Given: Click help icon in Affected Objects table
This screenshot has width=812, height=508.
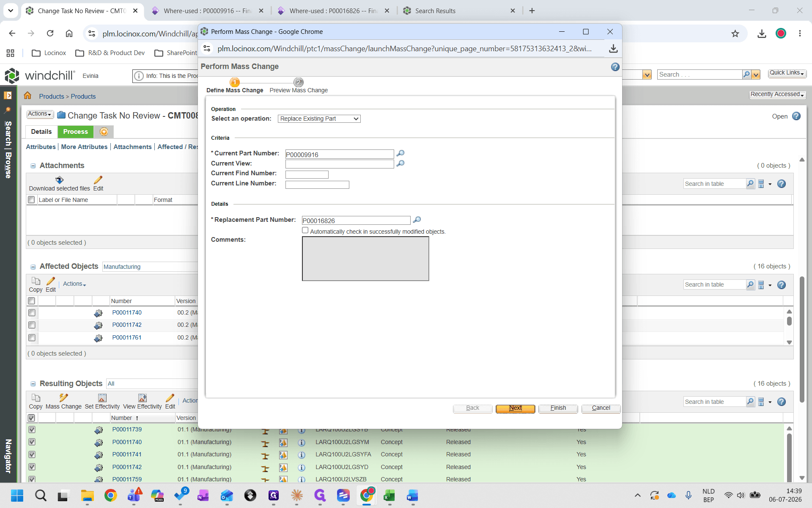Looking at the screenshot, I should [782, 285].
